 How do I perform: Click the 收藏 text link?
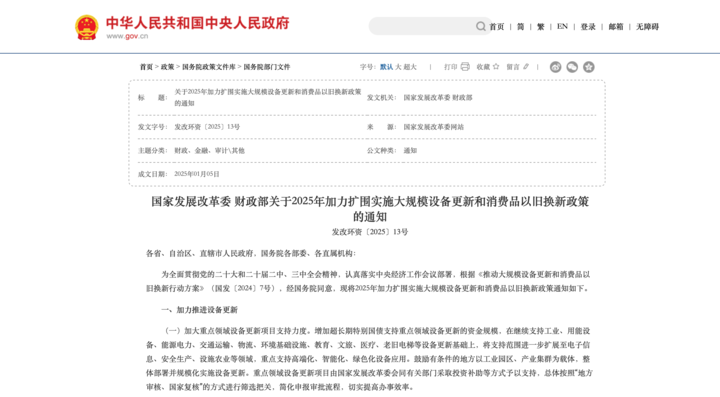click(483, 67)
